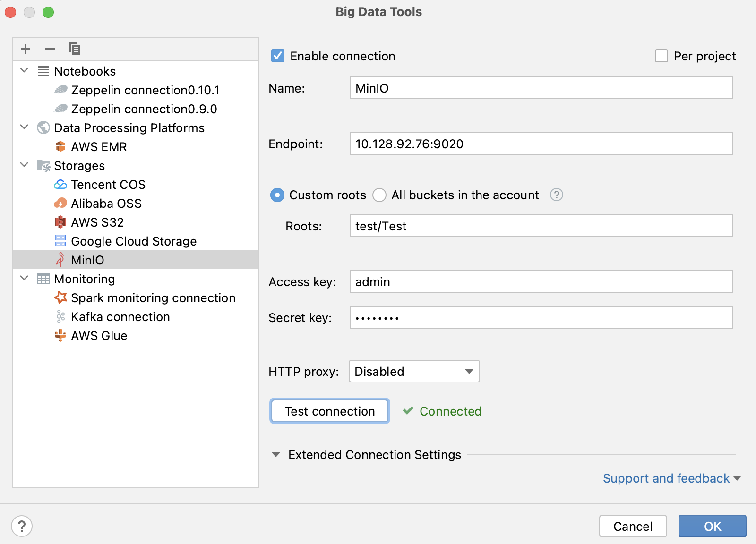The image size is (756, 544).
Task: Expand the Extended Connection Settings section
Action: [x=276, y=455]
